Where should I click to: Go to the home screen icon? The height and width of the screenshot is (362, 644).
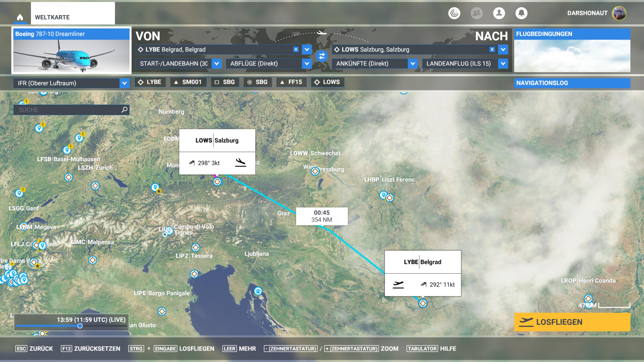(20, 17)
